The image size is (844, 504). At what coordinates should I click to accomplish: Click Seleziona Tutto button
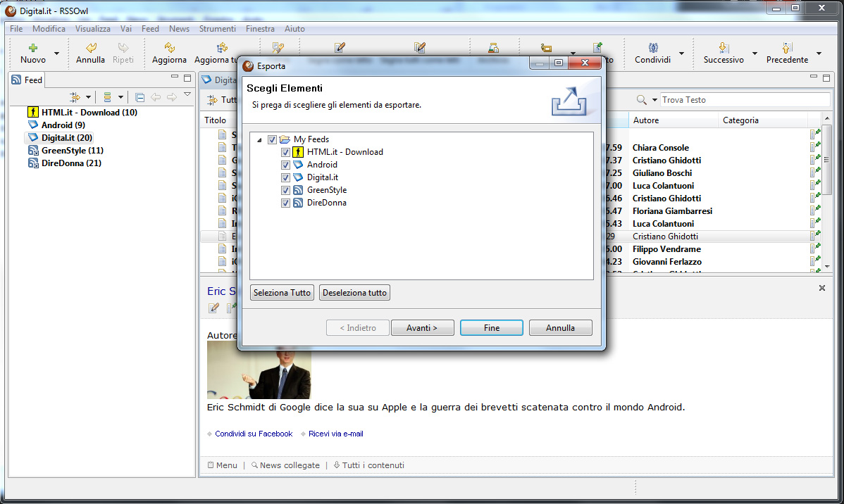coord(282,293)
